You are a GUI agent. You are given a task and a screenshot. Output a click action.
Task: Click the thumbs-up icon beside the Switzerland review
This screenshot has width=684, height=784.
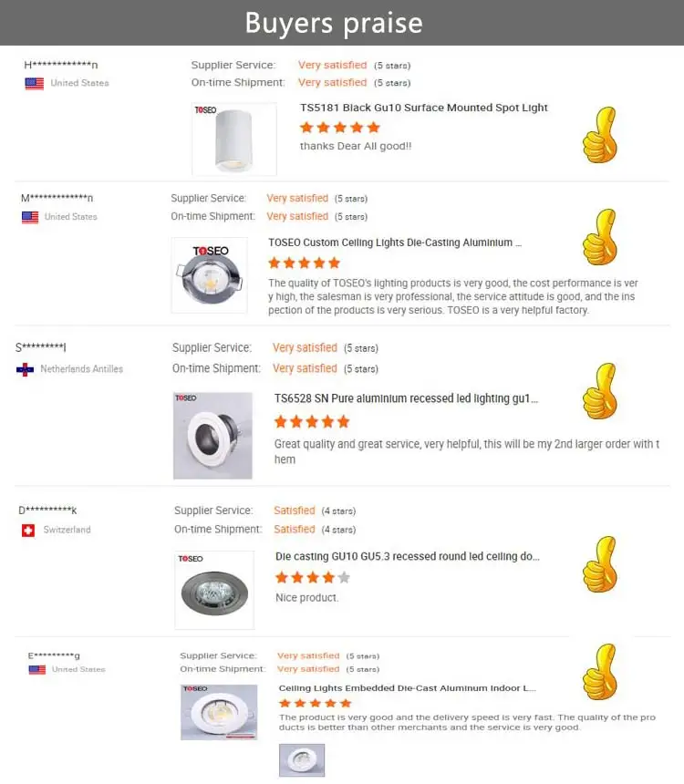(600, 564)
